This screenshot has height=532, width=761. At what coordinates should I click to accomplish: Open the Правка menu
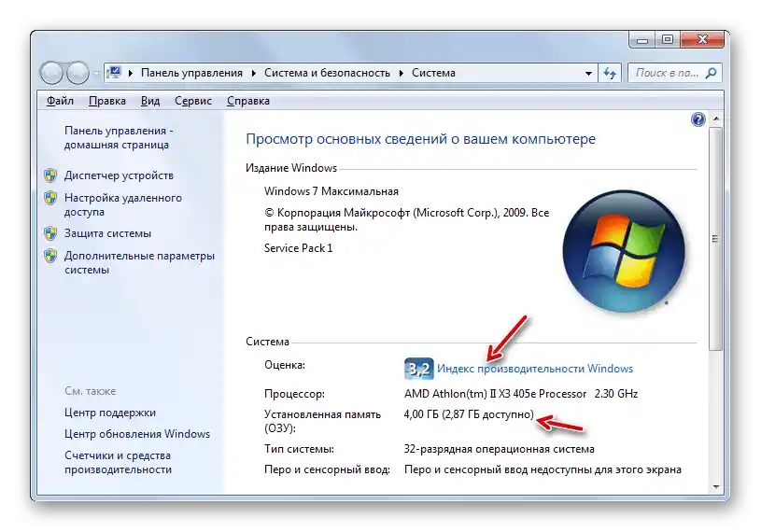[x=107, y=101]
